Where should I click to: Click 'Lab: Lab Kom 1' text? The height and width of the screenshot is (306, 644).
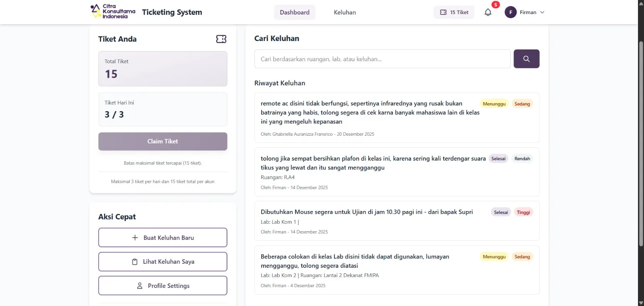(279, 222)
